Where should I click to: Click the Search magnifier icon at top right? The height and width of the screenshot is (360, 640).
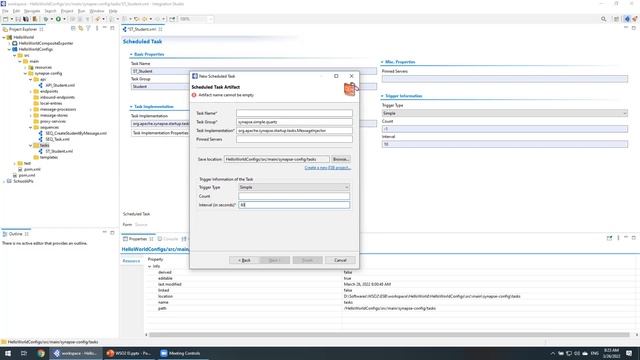coord(603,19)
